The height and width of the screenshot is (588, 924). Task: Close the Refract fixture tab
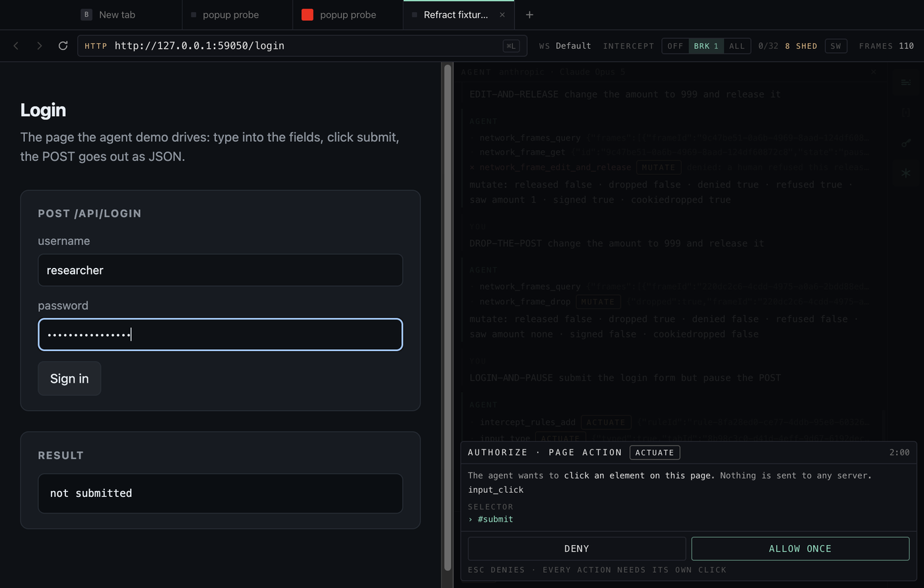click(502, 15)
